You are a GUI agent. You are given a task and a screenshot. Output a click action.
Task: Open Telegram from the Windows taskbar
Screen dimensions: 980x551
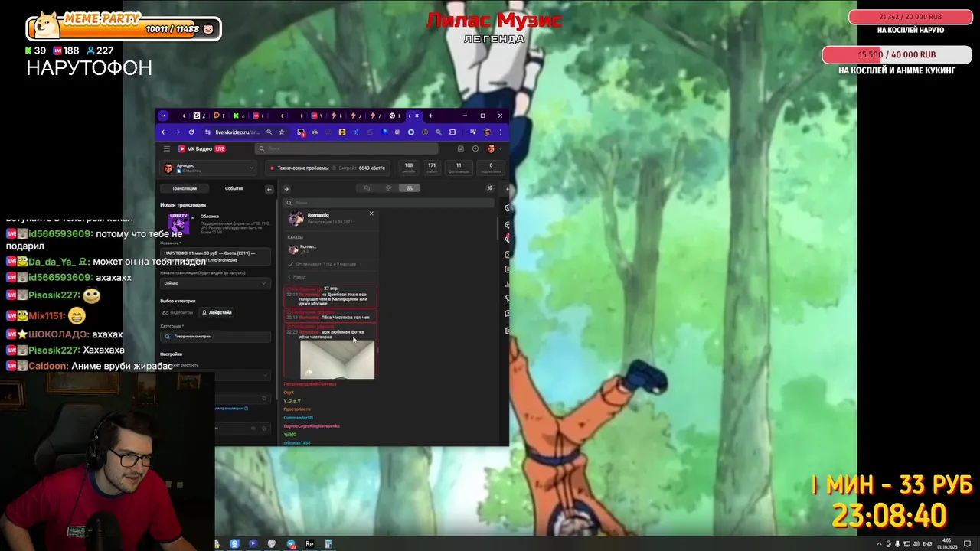tap(291, 544)
